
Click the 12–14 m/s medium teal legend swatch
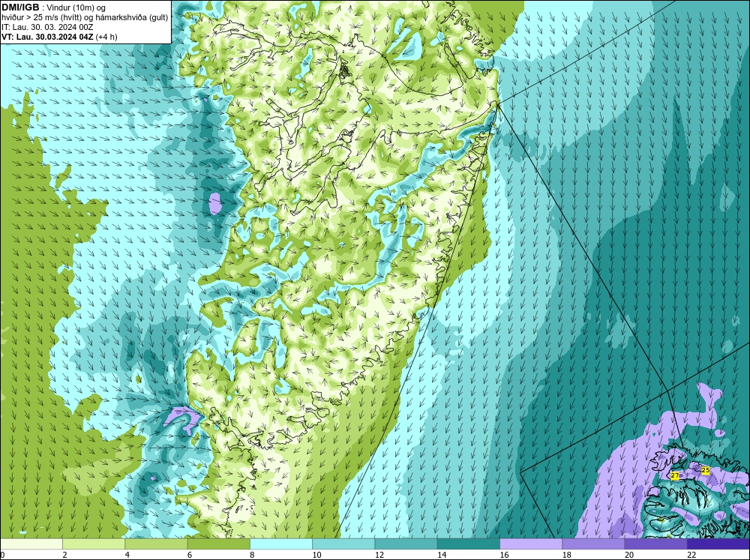coord(406,544)
